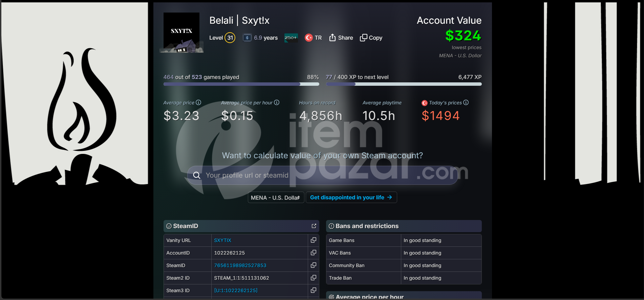Click the $1494 today's prices value
Image resolution: width=644 pixels, height=300 pixels.
(x=441, y=116)
